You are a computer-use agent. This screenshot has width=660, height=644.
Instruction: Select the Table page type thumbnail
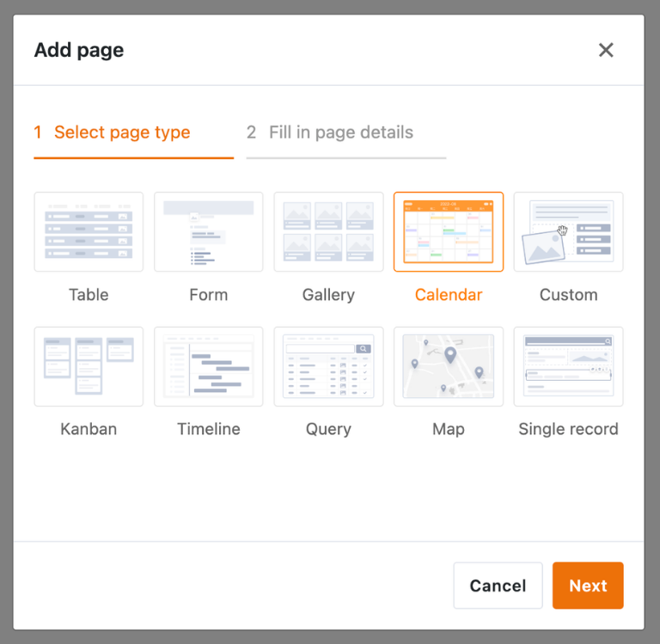tap(89, 231)
